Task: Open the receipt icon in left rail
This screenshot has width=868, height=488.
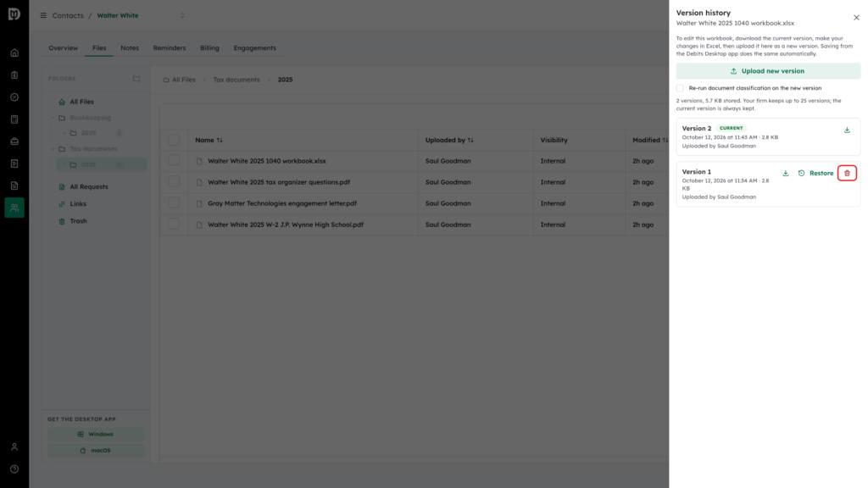Action: click(x=14, y=164)
